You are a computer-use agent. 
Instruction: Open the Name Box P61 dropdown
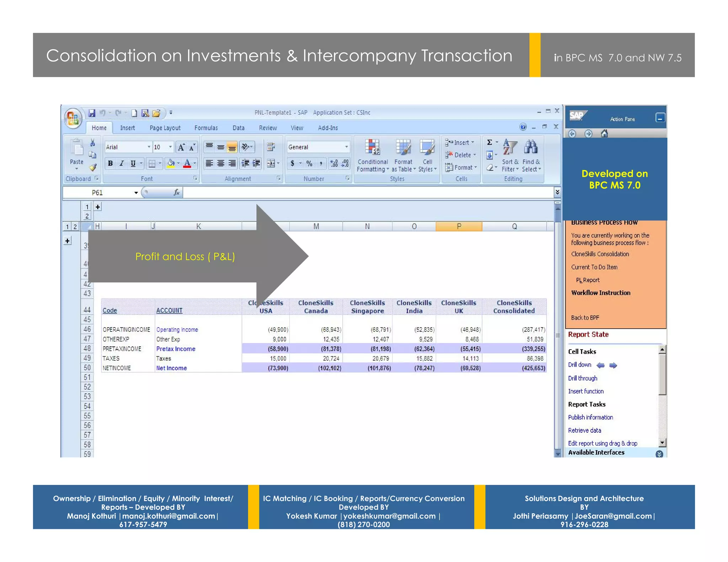136,193
